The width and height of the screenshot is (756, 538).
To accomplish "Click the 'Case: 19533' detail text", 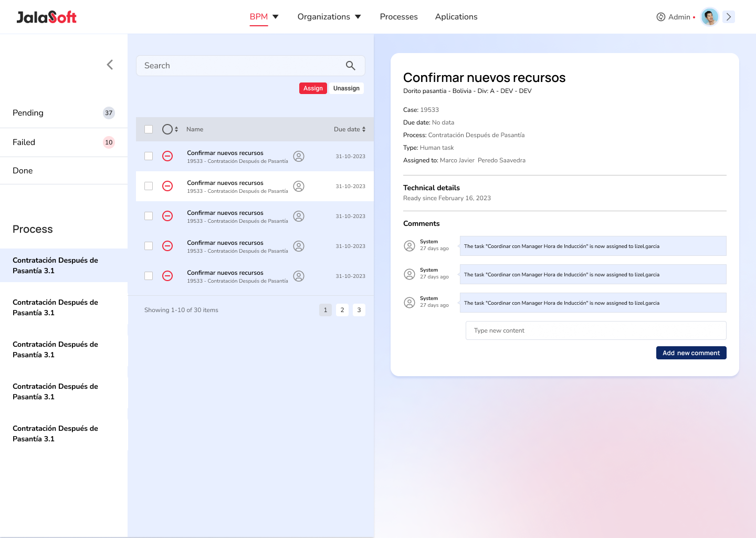I will pyautogui.click(x=421, y=110).
